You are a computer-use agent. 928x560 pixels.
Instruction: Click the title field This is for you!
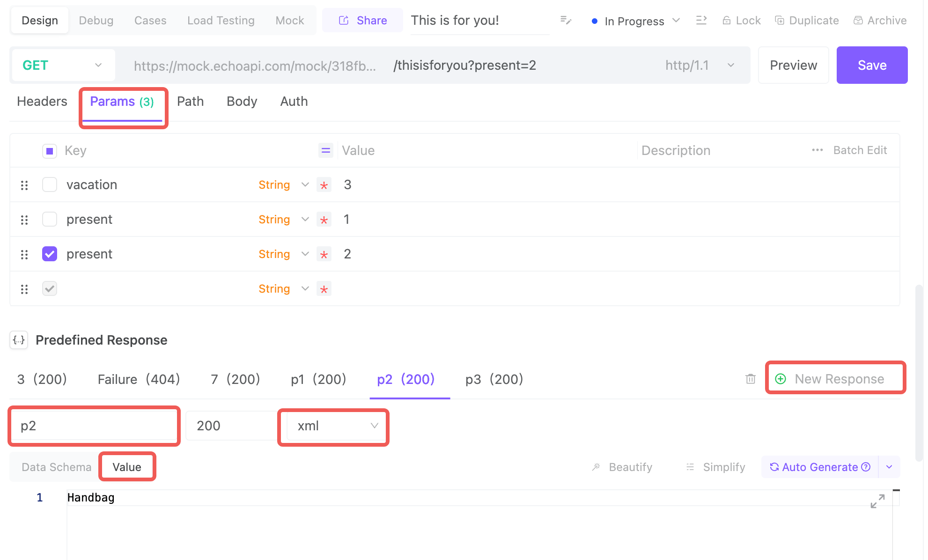tap(480, 20)
